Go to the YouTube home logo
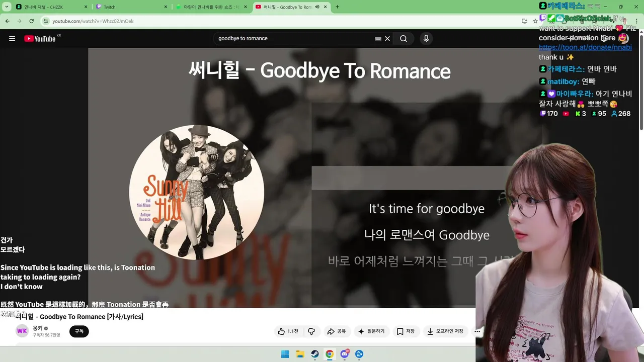The height and width of the screenshot is (362, 644). (40, 39)
